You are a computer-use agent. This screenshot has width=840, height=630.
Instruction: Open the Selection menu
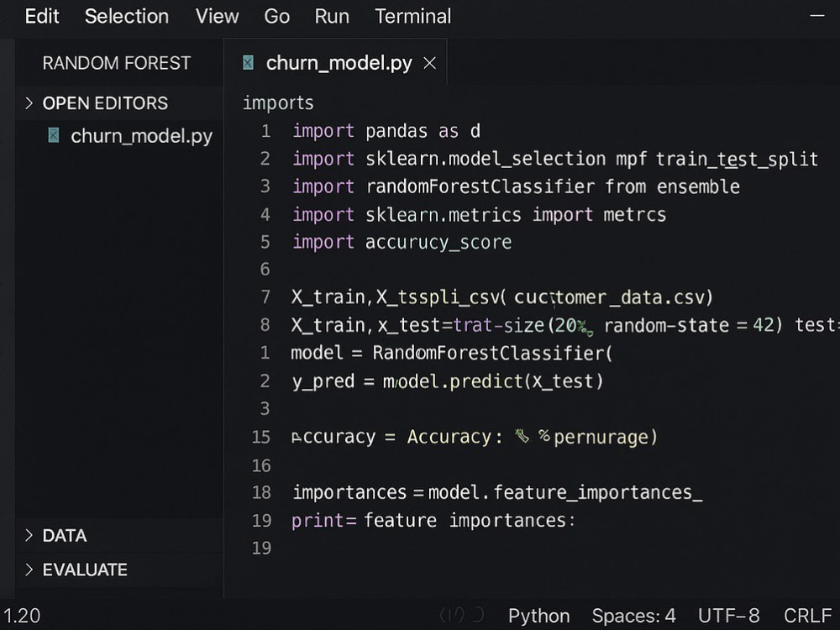(127, 16)
